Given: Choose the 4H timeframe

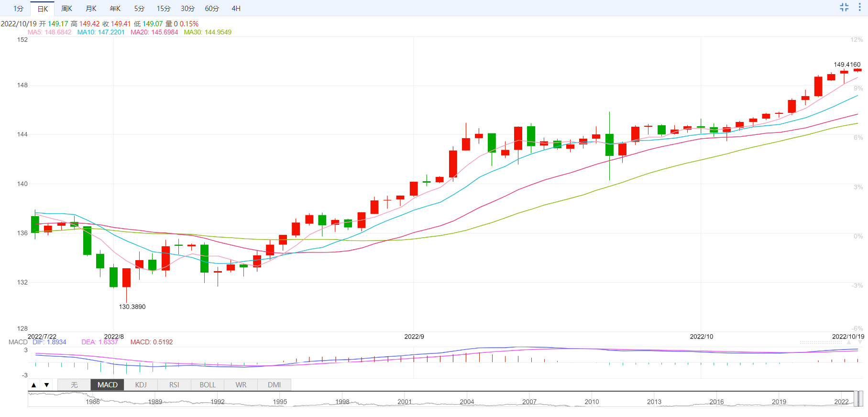Looking at the screenshot, I should (x=236, y=9).
